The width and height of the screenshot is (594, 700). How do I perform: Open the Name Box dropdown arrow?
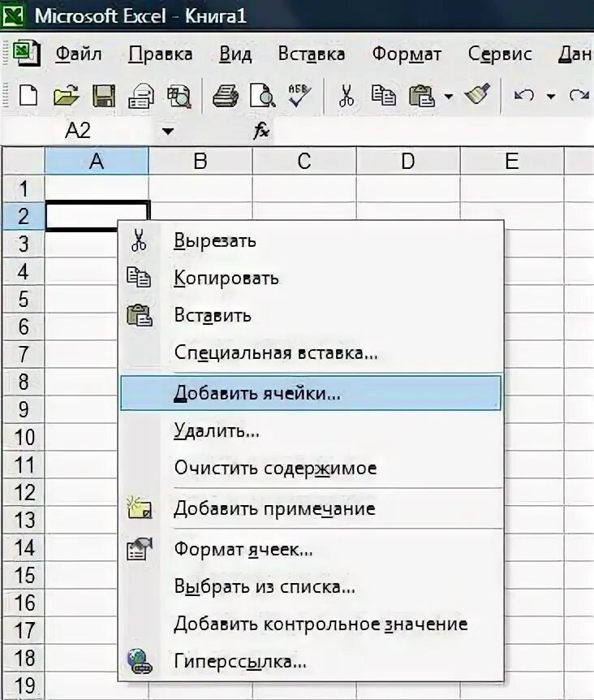(x=168, y=132)
